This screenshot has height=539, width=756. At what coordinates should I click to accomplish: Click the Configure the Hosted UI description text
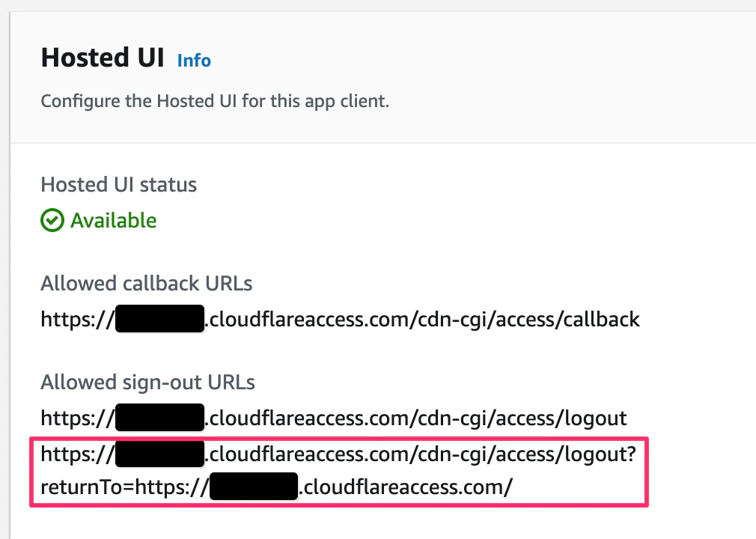point(215,102)
